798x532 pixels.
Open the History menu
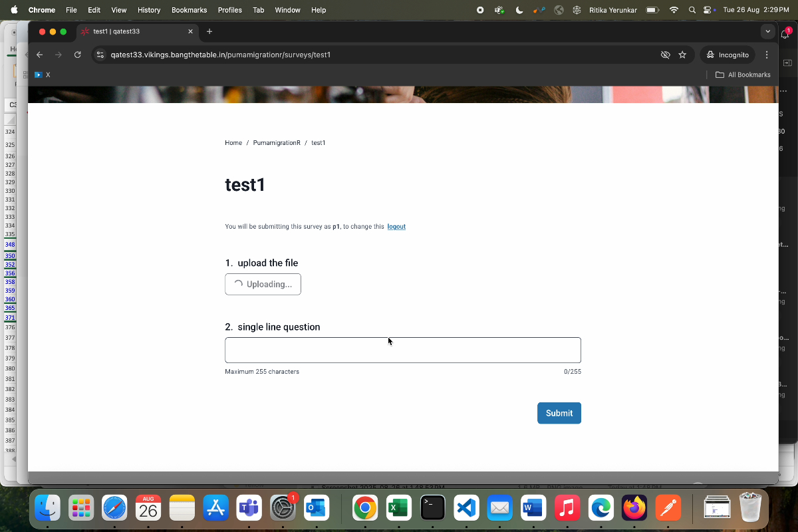click(149, 10)
